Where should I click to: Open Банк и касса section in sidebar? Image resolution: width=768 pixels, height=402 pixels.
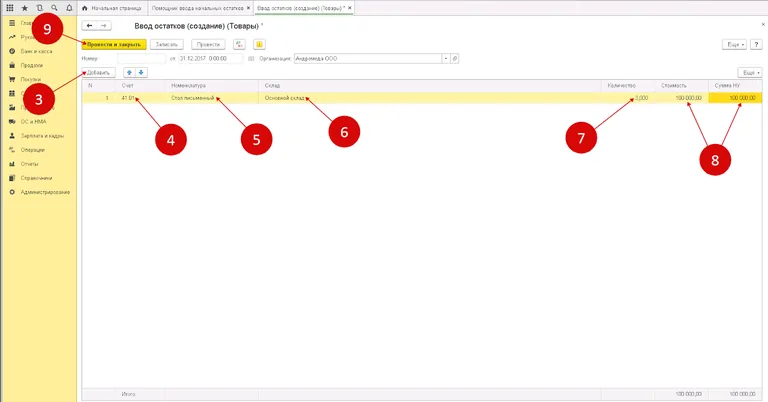point(35,50)
